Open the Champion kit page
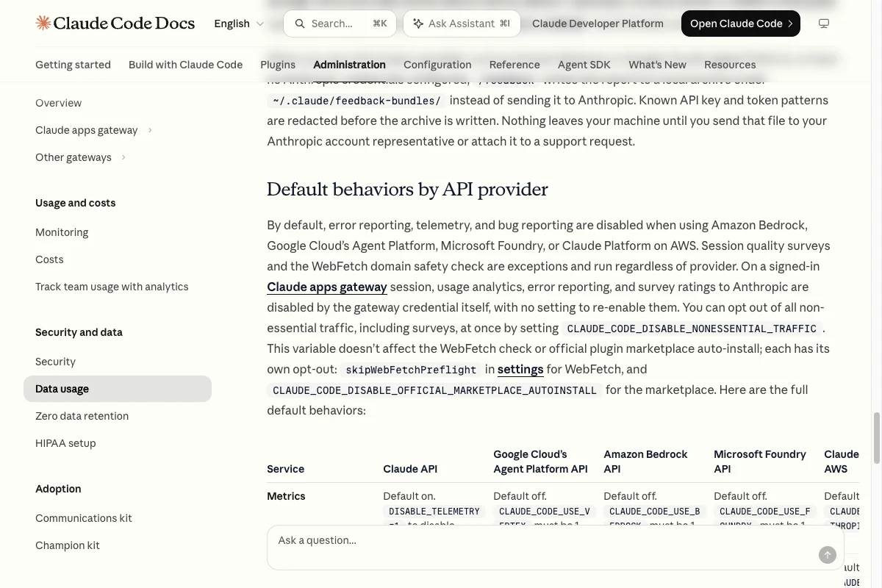882x588 pixels. coord(68,545)
